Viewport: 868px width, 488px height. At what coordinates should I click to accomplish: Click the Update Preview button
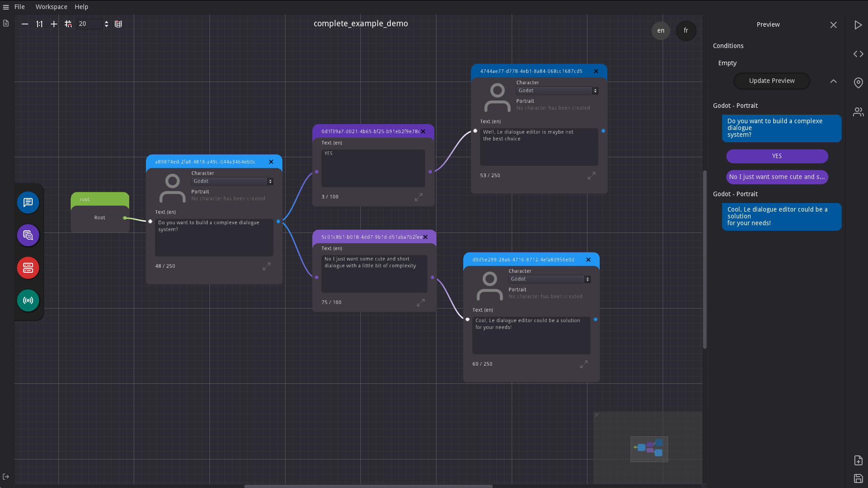[772, 81]
